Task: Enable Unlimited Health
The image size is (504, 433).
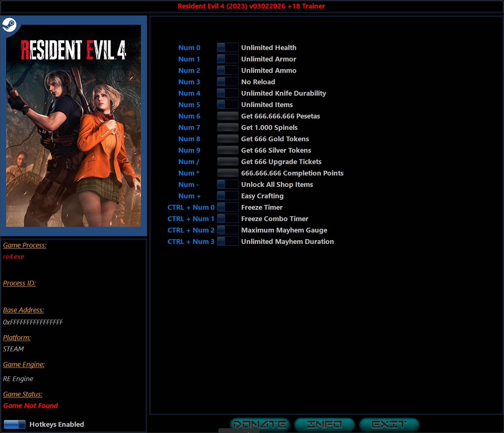Action: click(x=227, y=47)
